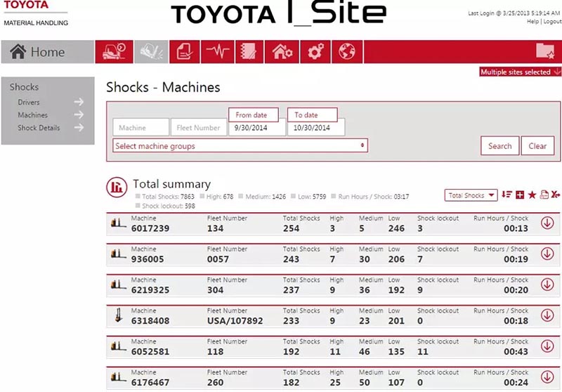Expand row for machine 6017239
This screenshot has height=392, width=562.
pyautogui.click(x=547, y=223)
